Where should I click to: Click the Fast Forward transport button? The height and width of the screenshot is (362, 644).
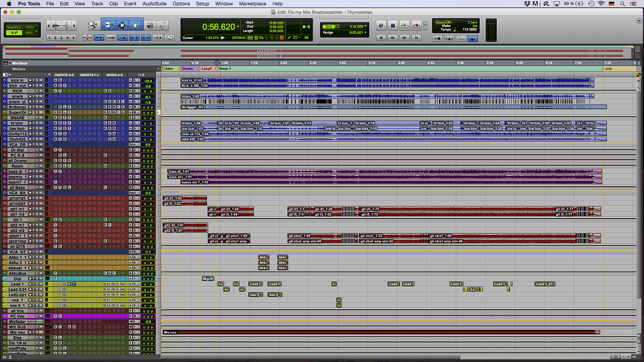click(x=404, y=37)
